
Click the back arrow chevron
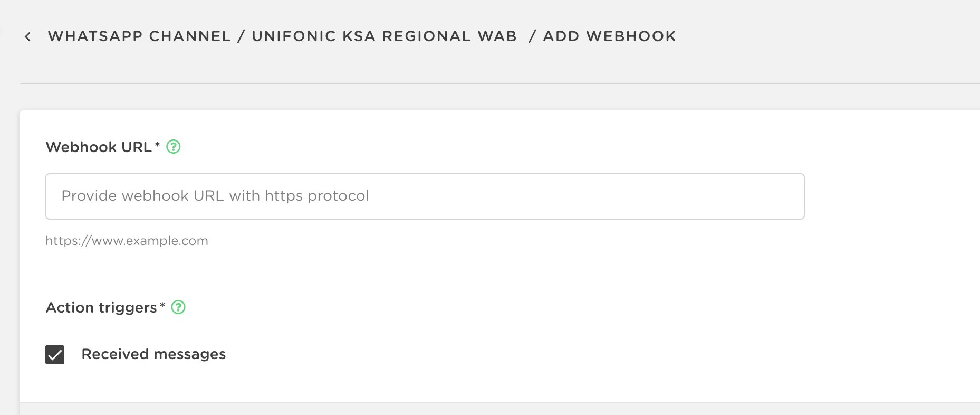[x=28, y=36]
